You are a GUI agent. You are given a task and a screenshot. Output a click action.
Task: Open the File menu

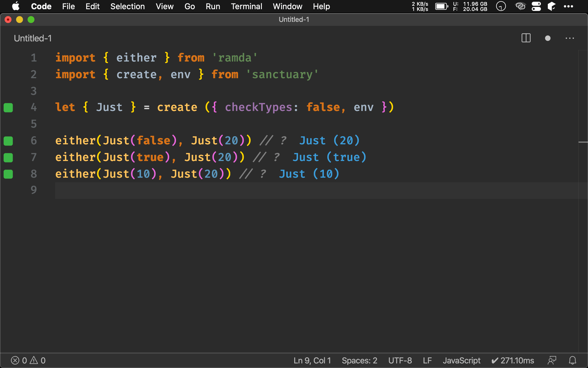click(68, 6)
